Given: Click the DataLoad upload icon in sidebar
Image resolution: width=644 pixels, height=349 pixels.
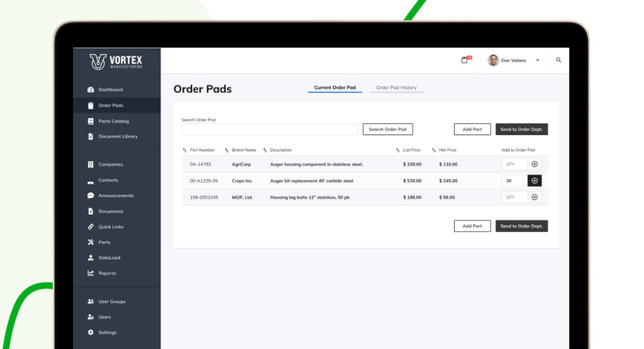Looking at the screenshot, I should pyautogui.click(x=91, y=258).
